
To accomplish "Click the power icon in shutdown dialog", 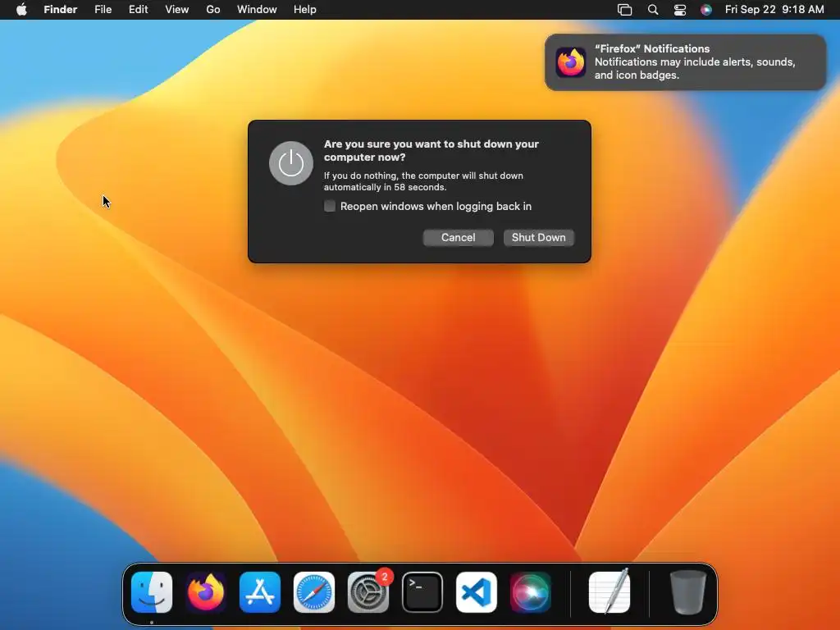I will (291, 163).
